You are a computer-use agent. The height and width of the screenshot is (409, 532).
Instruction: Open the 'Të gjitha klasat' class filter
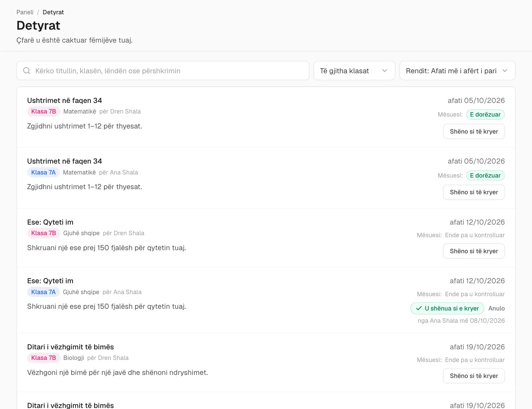pyautogui.click(x=354, y=71)
